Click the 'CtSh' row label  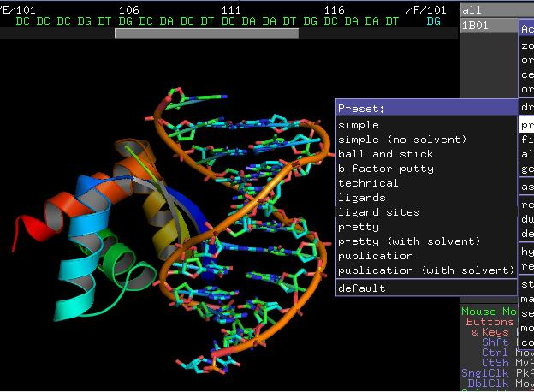(x=495, y=362)
